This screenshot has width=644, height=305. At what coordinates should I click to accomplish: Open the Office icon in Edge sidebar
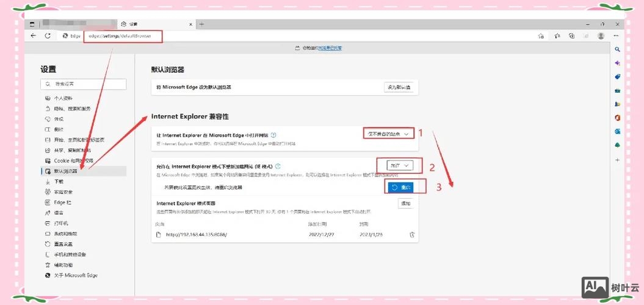[x=617, y=117]
